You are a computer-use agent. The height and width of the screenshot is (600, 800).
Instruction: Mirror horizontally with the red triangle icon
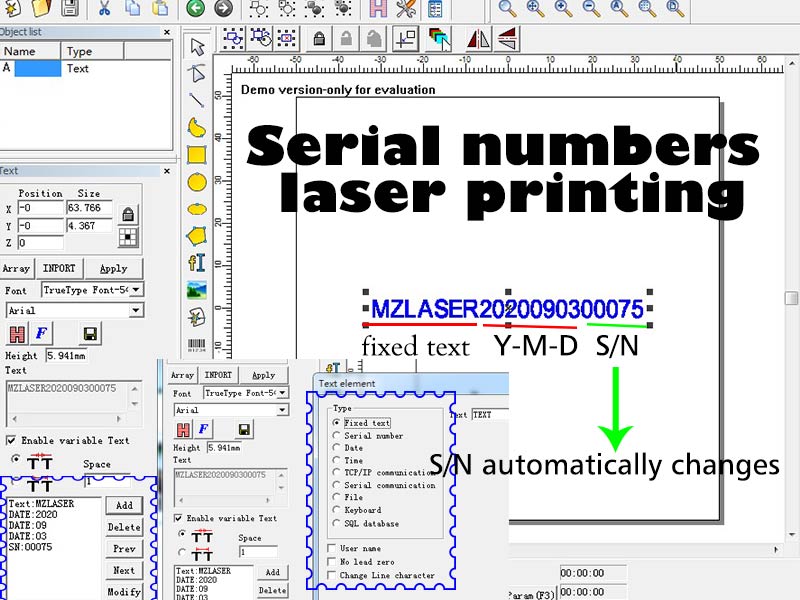click(479, 39)
